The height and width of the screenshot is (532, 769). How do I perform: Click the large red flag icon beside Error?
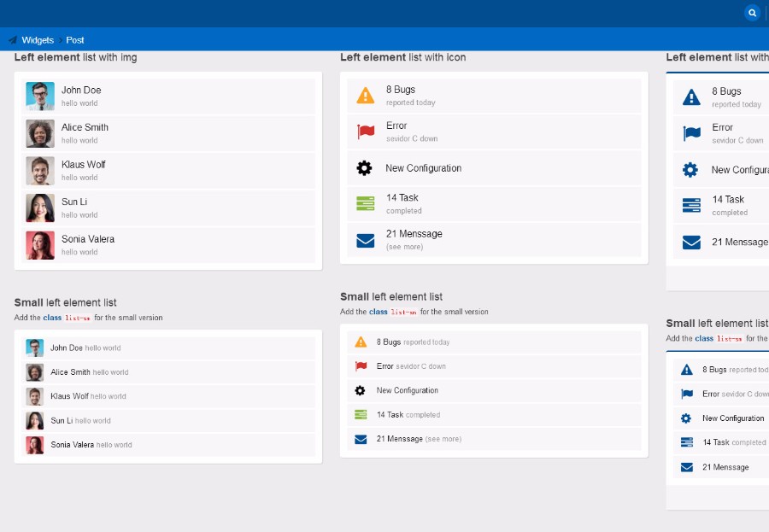click(366, 132)
